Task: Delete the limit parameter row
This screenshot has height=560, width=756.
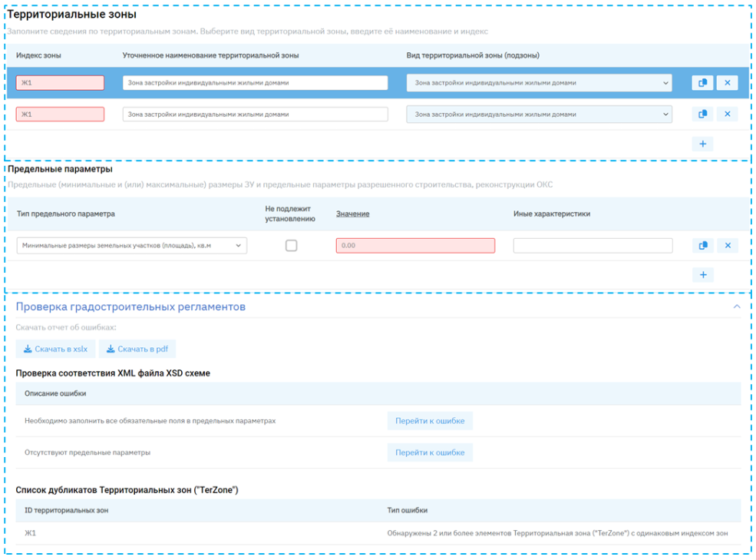Action: (727, 246)
